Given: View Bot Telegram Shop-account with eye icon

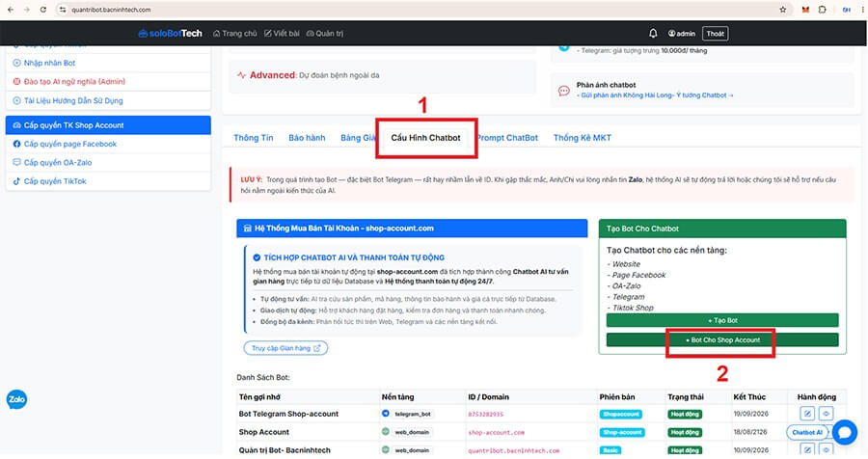Looking at the screenshot, I should click(826, 414).
